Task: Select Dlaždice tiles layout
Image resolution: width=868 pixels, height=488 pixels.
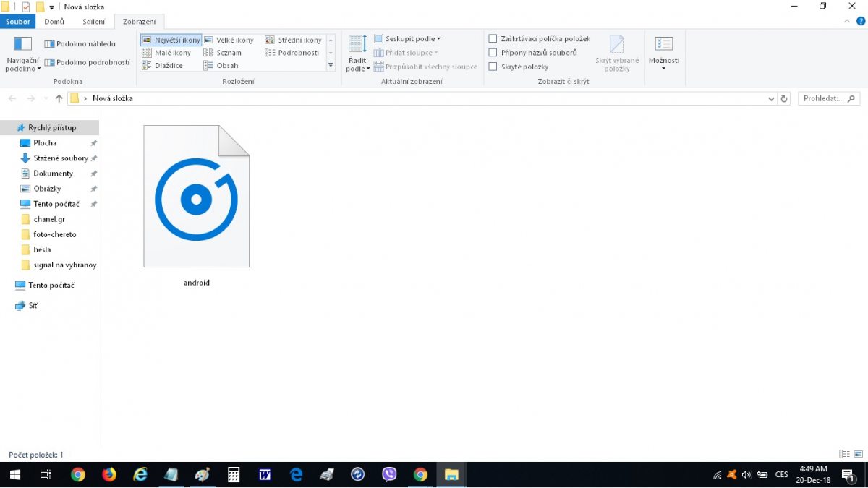Action: click(x=163, y=66)
